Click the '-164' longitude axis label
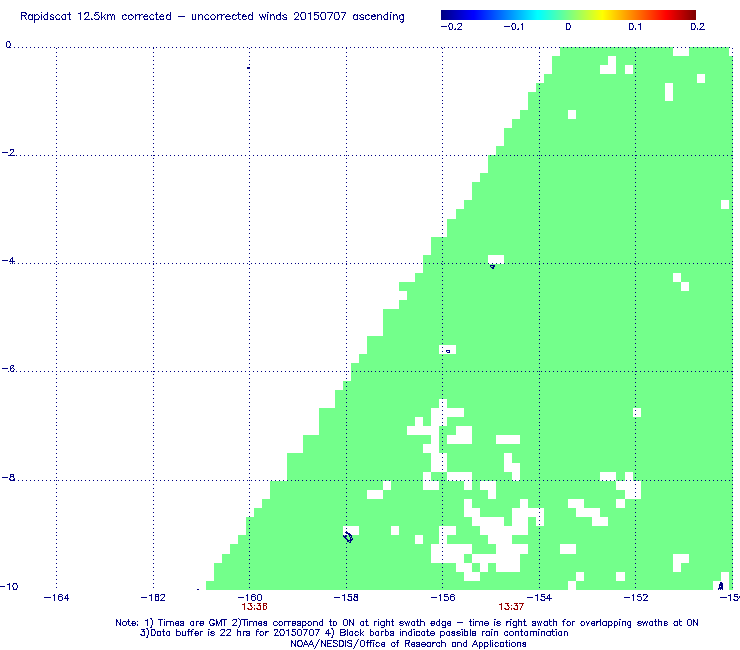Image resolution: width=740 pixels, height=650 pixels. [x=56, y=598]
